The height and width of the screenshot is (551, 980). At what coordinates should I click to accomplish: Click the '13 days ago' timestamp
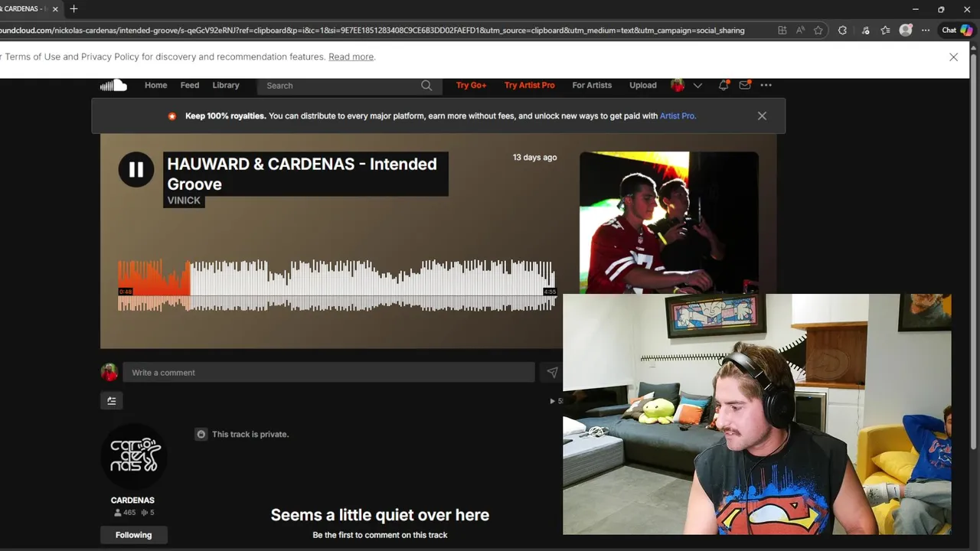click(534, 157)
